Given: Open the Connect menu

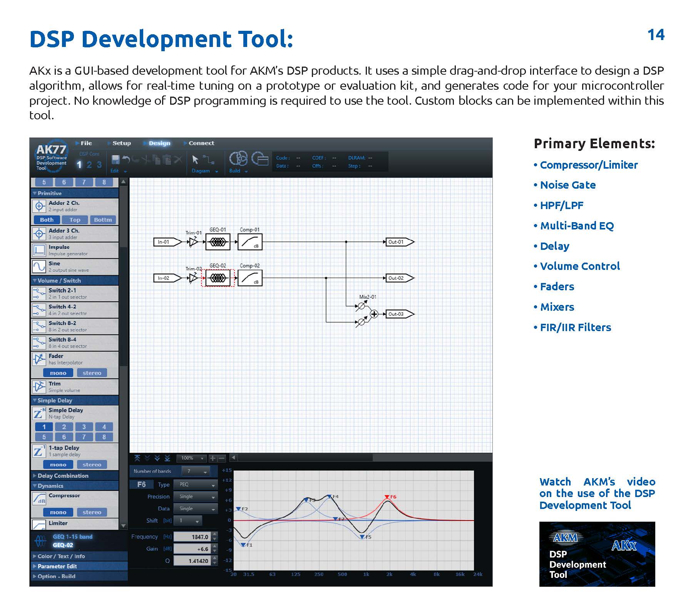Looking at the screenshot, I should [x=201, y=143].
